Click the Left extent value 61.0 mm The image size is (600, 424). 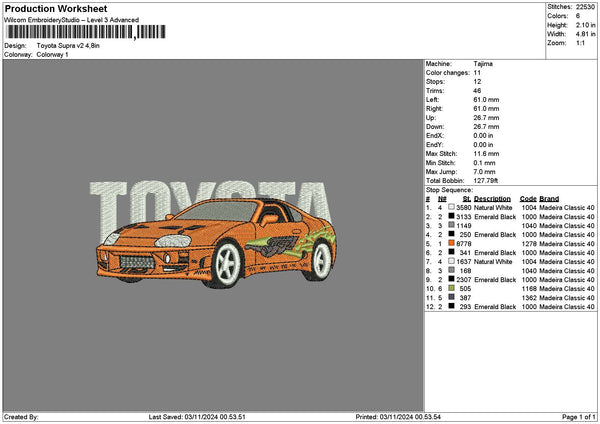click(x=486, y=99)
